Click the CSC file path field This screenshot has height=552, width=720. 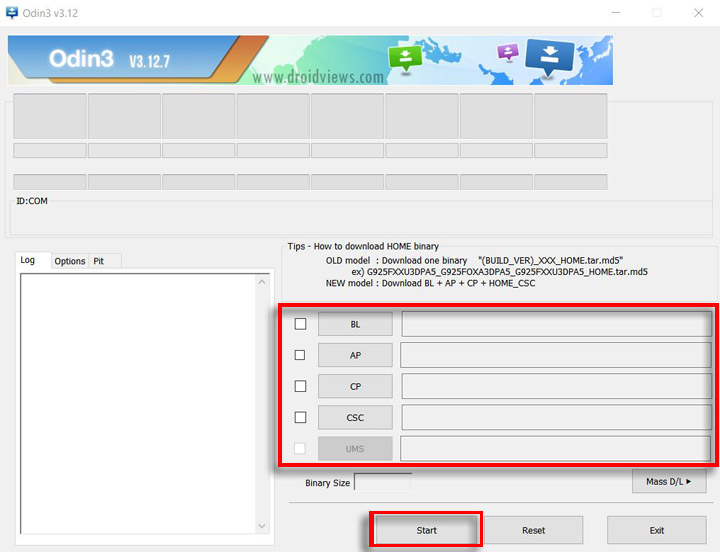coord(557,417)
